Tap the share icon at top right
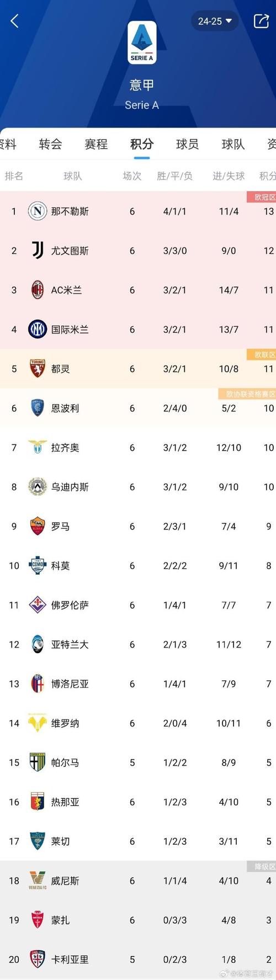Viewport: 276px width, 980px height. 261,22
